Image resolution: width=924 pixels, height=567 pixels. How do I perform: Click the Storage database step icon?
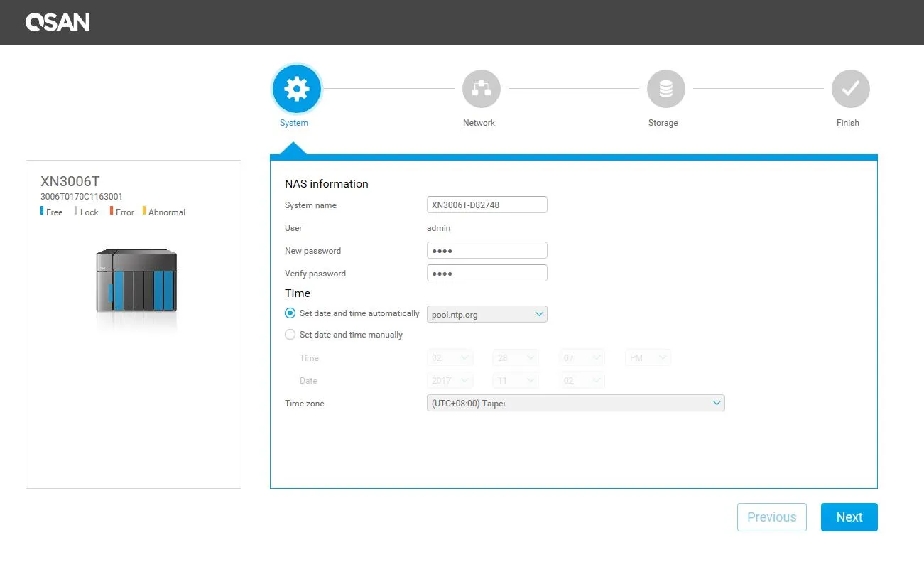point(666,89)
